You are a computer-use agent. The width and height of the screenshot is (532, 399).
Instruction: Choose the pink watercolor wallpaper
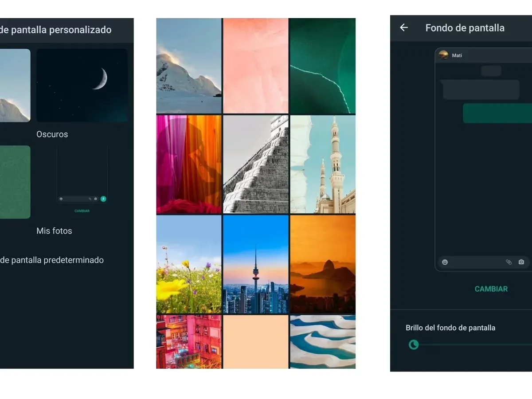tap(255, 66)
